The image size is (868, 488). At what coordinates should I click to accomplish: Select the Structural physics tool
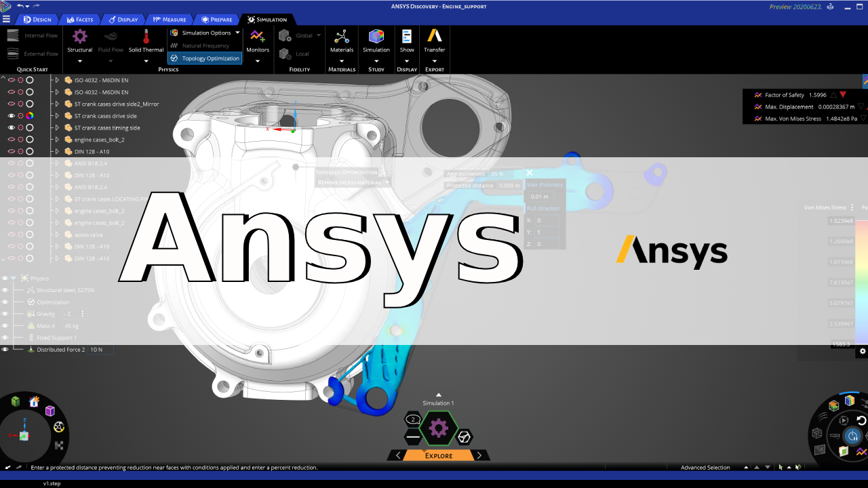point(80,41)
